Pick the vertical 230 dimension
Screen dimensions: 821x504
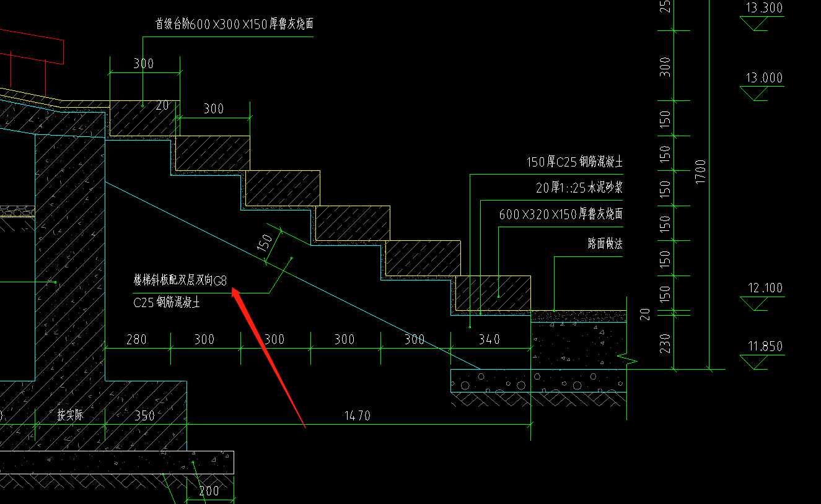pyautogui.click(x=665, y=344)
